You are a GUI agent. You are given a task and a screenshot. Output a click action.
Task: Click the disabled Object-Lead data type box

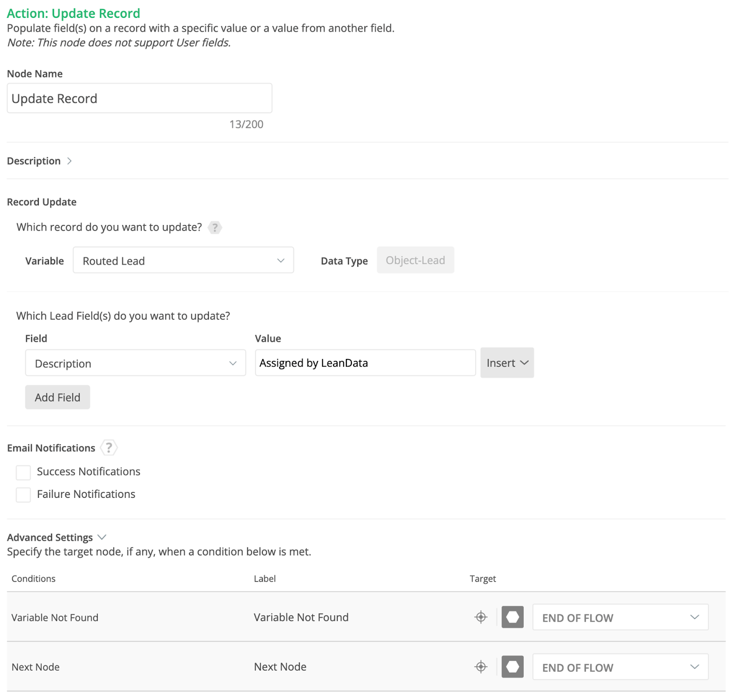click(x=415, y=260)
